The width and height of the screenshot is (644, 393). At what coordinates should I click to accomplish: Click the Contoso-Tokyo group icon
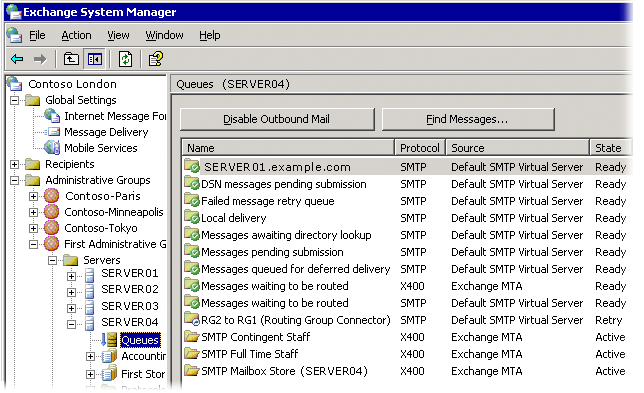(51, 228)
